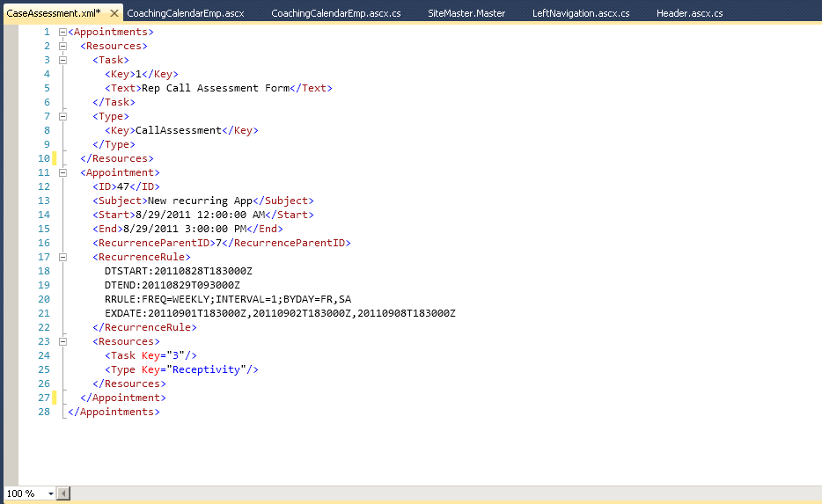Viewport: 822px width, 504px height.
Task: Collapse the Appointments root node on line 1
Action: click(x=62, y=32)
